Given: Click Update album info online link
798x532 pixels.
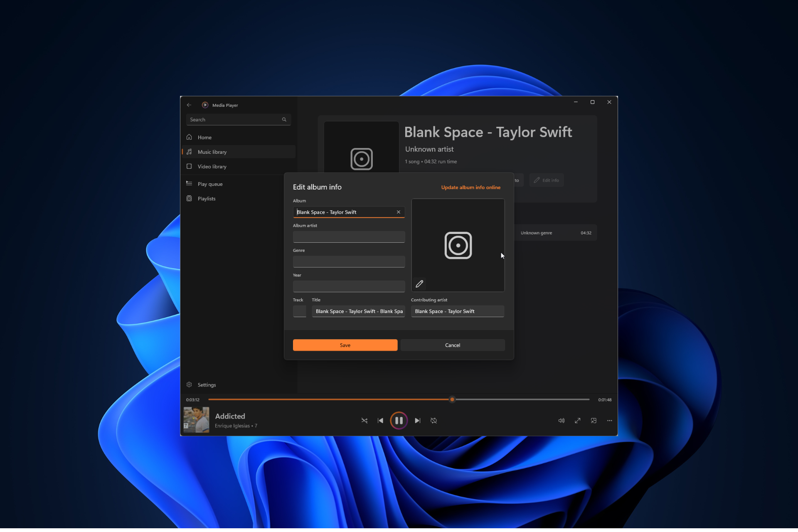Looking at the screenshot, I should click(x=471, y=187).
